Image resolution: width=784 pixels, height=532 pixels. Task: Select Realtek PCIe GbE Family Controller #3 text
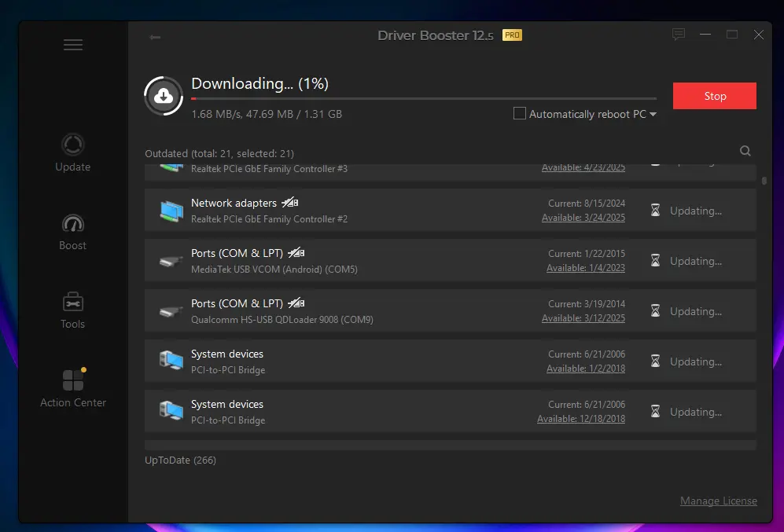click(269, 169)
